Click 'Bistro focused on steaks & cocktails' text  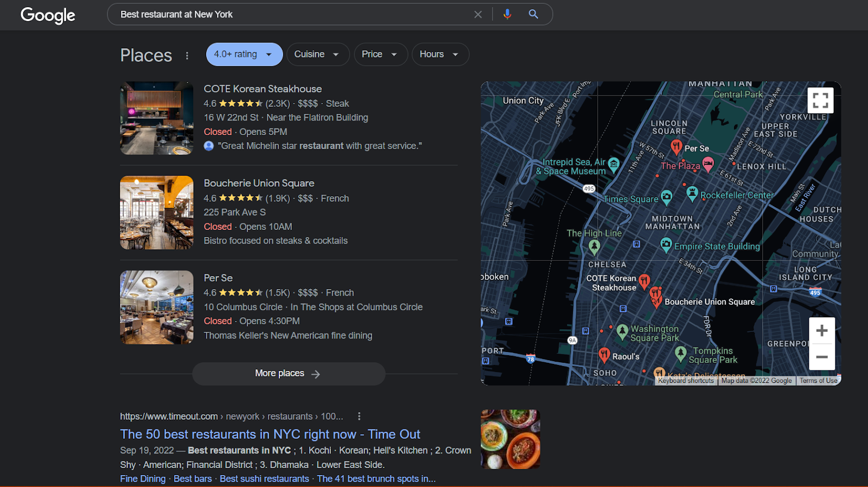click(276, 241)
